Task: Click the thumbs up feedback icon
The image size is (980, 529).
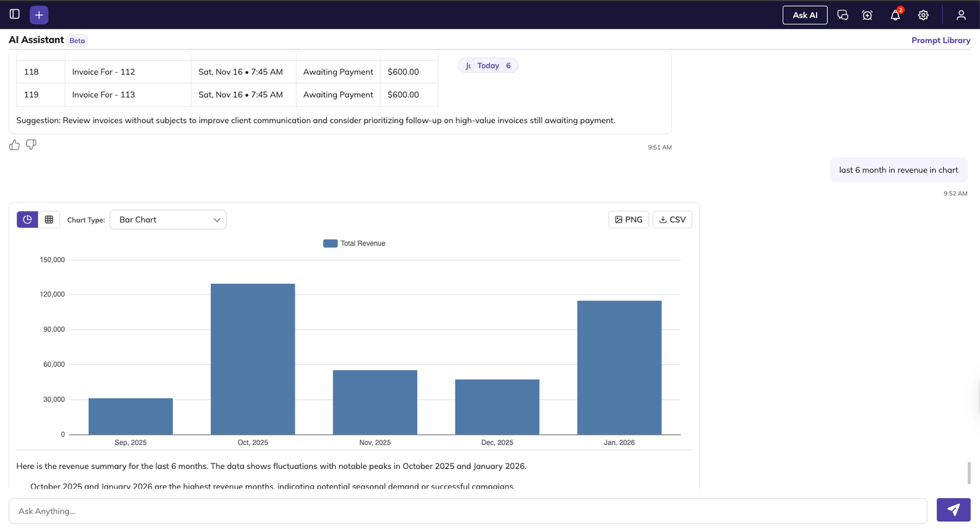Action: click(x=15, y=145)
